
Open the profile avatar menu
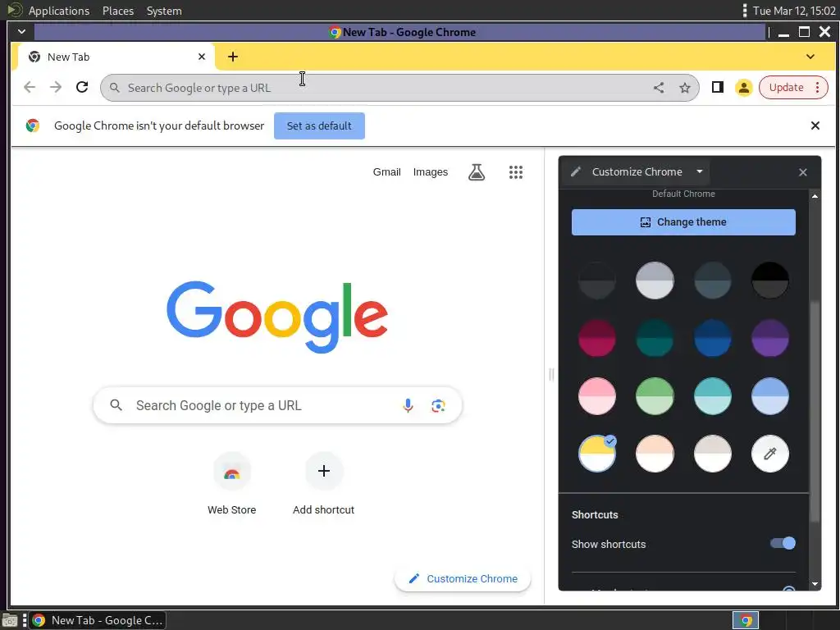coord(743,87)
